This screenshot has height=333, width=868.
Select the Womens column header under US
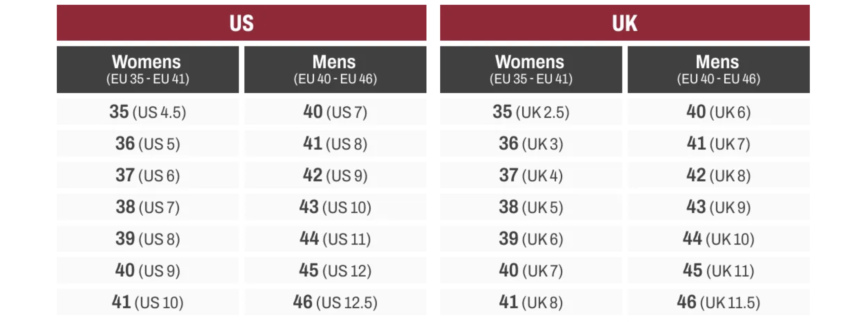[148, 69]
